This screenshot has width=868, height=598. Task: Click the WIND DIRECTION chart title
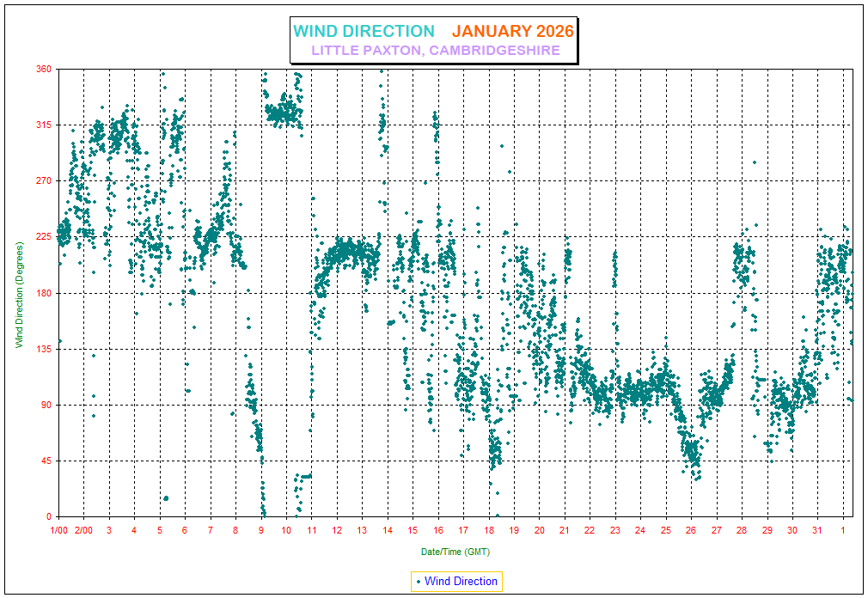click(364, 31)
